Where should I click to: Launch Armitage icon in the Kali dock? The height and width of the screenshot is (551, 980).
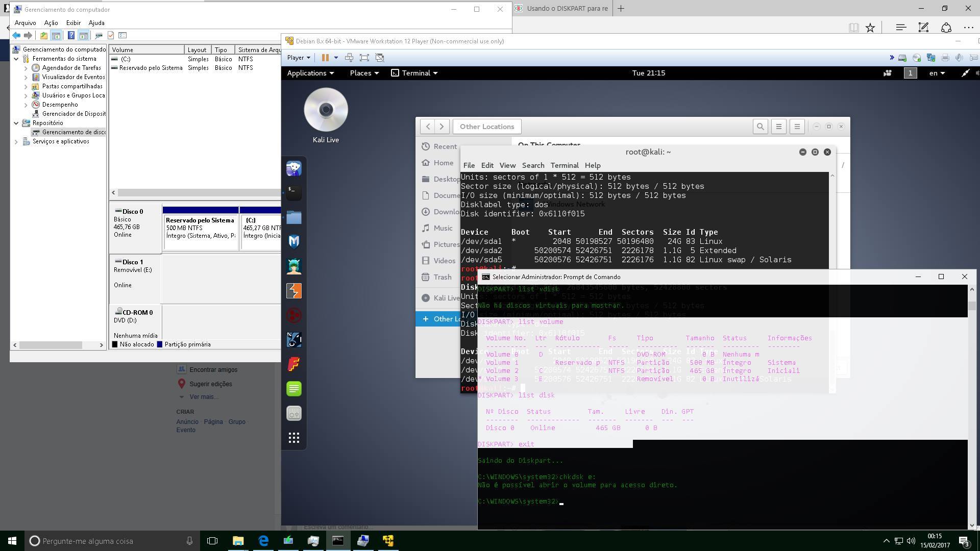coord(294,266)
